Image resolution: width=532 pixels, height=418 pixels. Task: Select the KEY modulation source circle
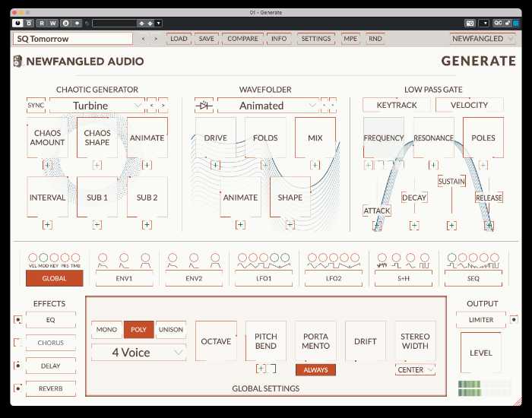click(54, 258)
